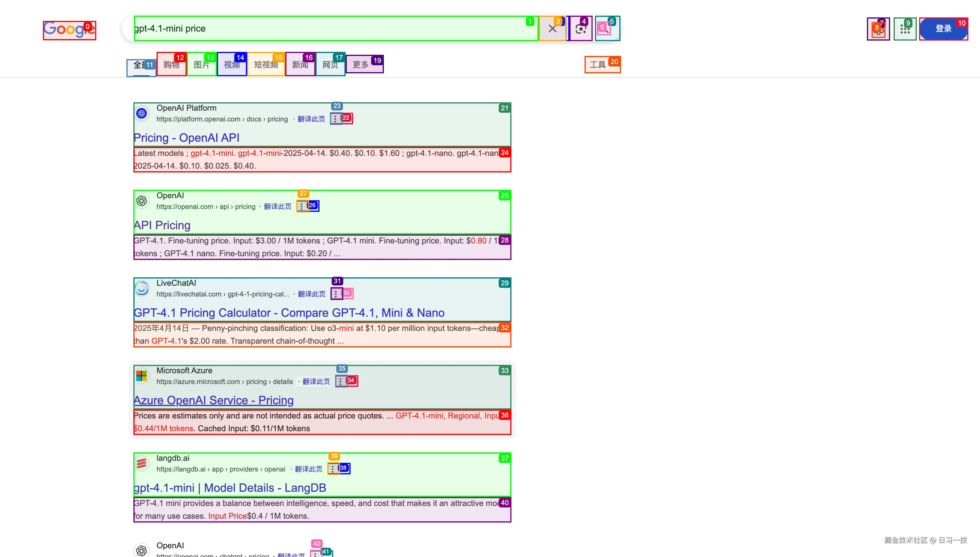This screenshot has width=980, height=557.
Task: Click the Google logo
Action: pos(69,30)
